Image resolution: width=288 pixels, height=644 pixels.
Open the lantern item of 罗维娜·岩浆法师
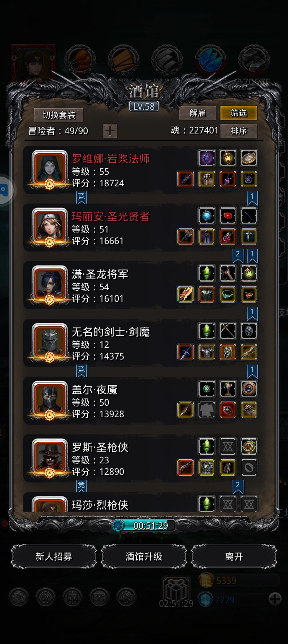click(x=228, y=158)
